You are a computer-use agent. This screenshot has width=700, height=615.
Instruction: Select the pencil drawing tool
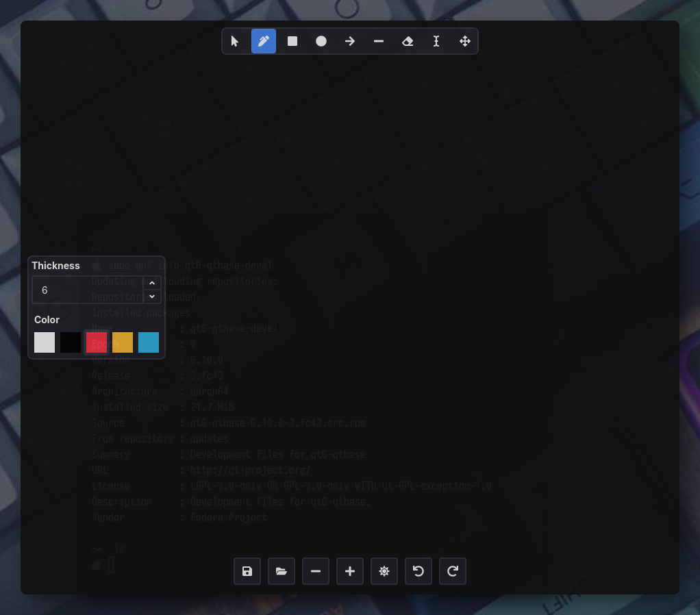(264, 41)
